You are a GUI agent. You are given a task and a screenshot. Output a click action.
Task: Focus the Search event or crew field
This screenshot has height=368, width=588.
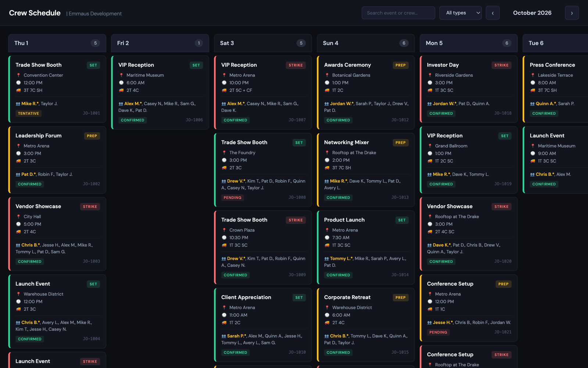(398, 13)
